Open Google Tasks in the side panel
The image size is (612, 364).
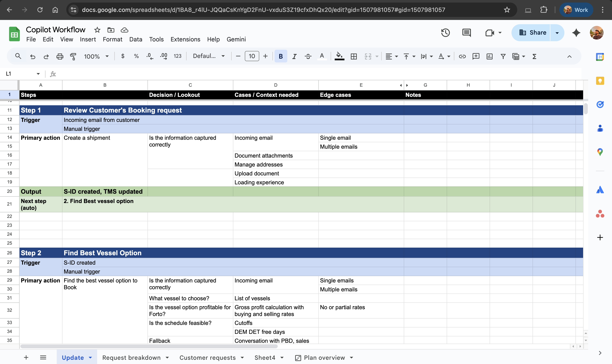(x=600, y=104)
